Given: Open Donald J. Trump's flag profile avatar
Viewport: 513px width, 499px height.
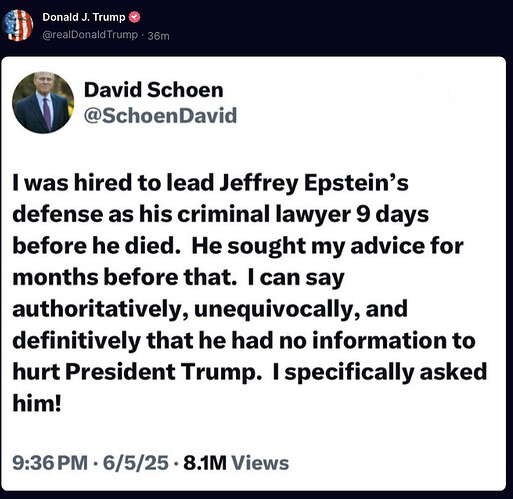Looking at the screenshot, I should coord(18,25).
